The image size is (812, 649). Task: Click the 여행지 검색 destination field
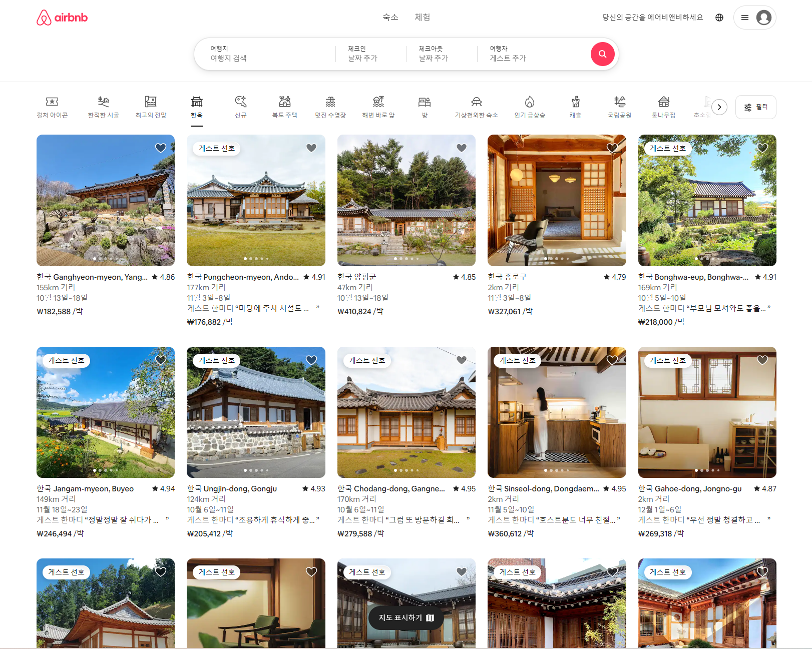click(x=265, y=54)
